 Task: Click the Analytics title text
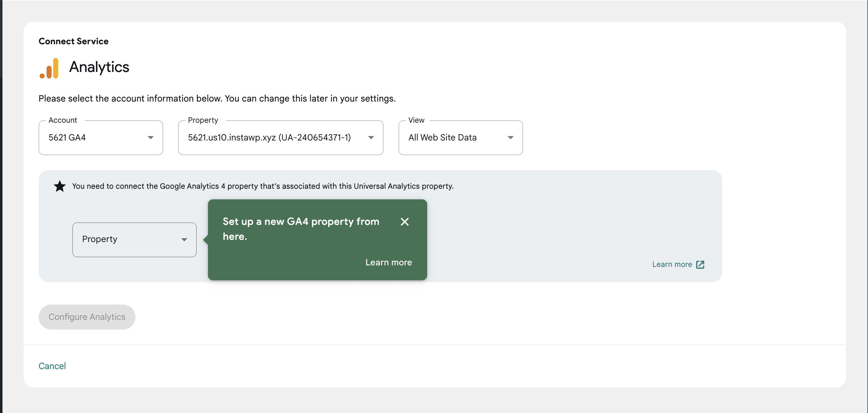click(x=99, y=67)
